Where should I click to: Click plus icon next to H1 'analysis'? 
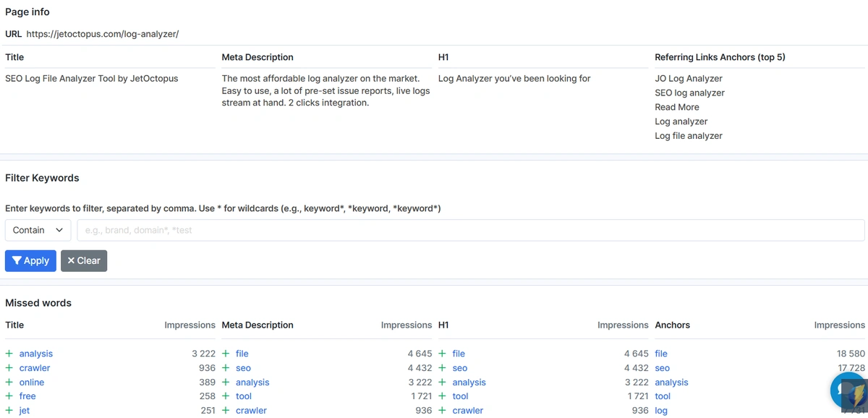point(442,383)
